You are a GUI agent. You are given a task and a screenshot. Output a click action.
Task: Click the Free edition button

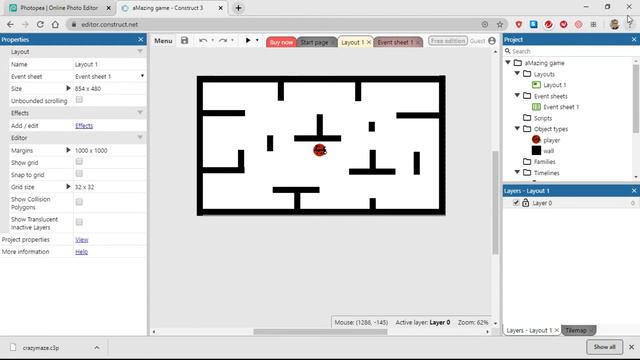tap(448, 41)
